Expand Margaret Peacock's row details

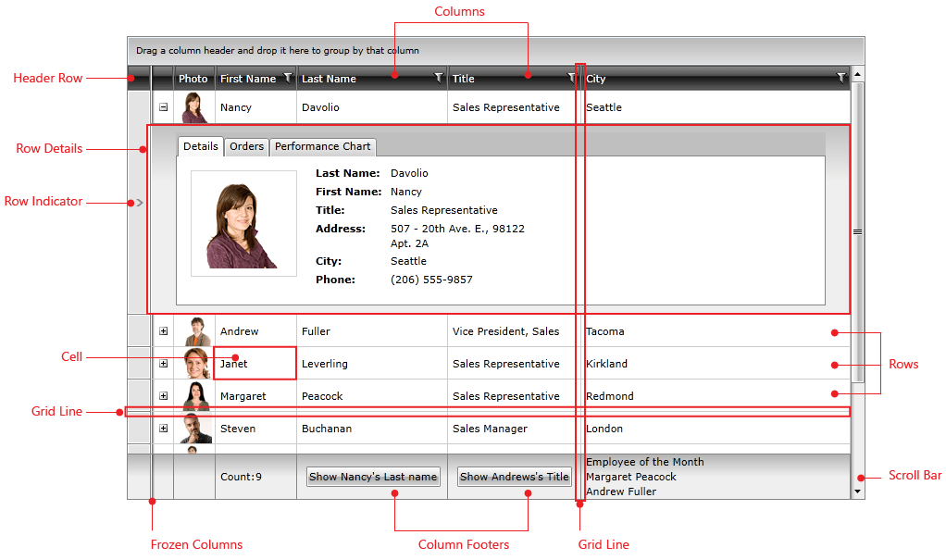(163, 395)
